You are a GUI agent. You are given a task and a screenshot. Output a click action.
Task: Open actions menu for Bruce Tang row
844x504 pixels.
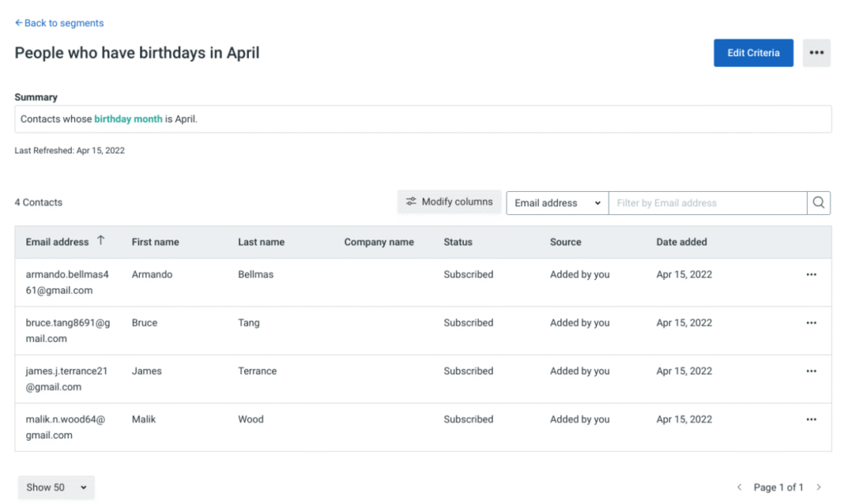pos(811,323)
